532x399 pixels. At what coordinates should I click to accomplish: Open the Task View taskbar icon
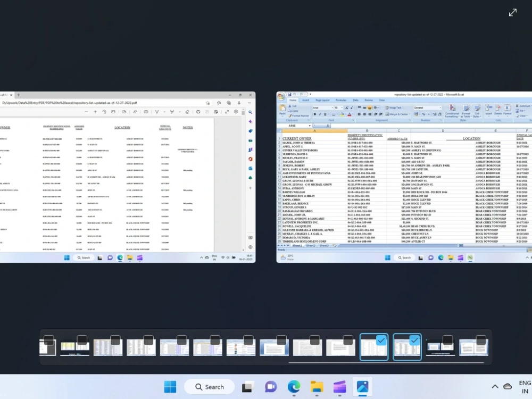click(x=248, y=386)
